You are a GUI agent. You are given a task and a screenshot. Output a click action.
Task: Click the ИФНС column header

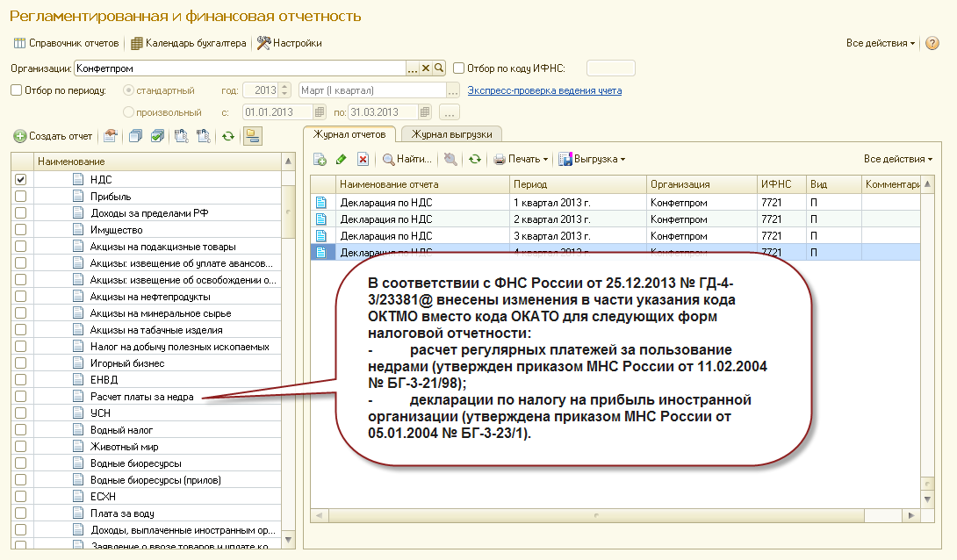781,184
